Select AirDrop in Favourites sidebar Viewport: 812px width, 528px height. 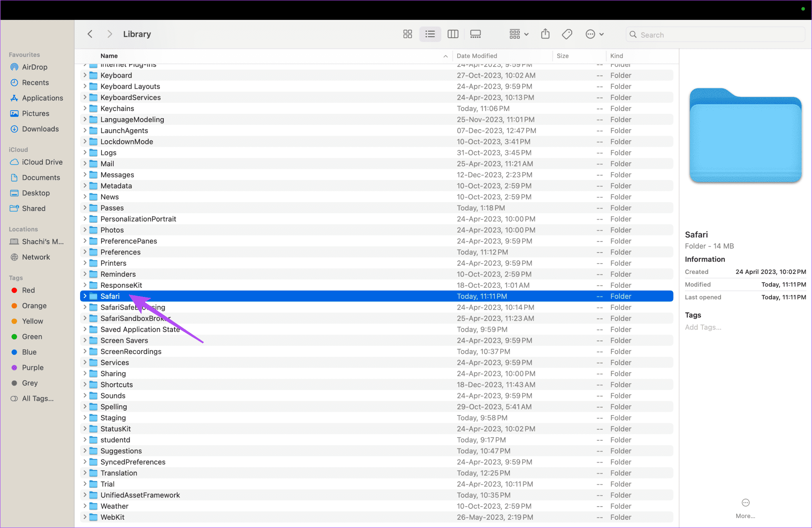[33, 66]
